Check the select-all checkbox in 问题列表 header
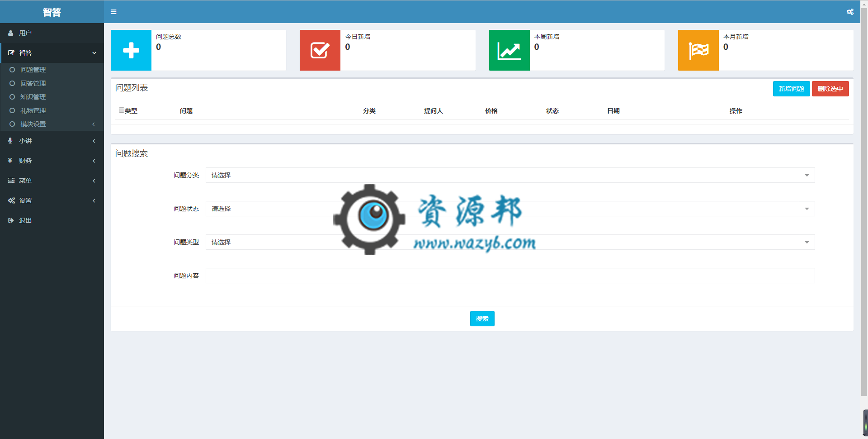The image size is (868, 439). point(122,110)
